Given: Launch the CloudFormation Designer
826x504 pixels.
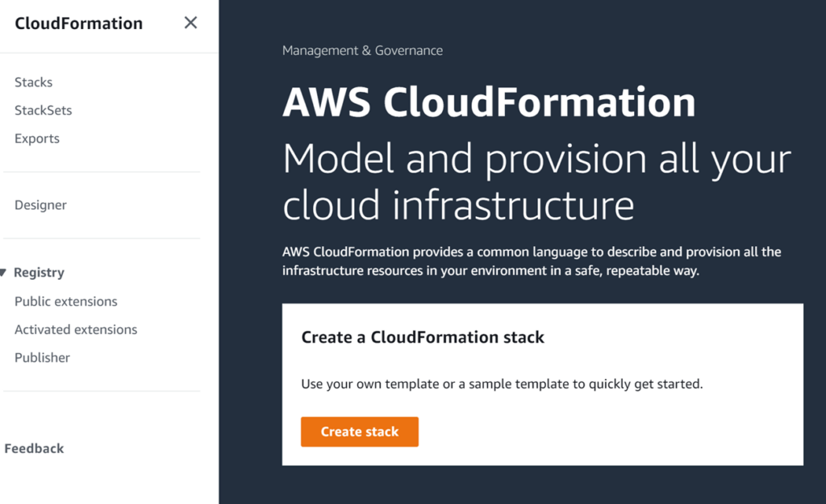Looking at the screenshot, I should 40,205.
